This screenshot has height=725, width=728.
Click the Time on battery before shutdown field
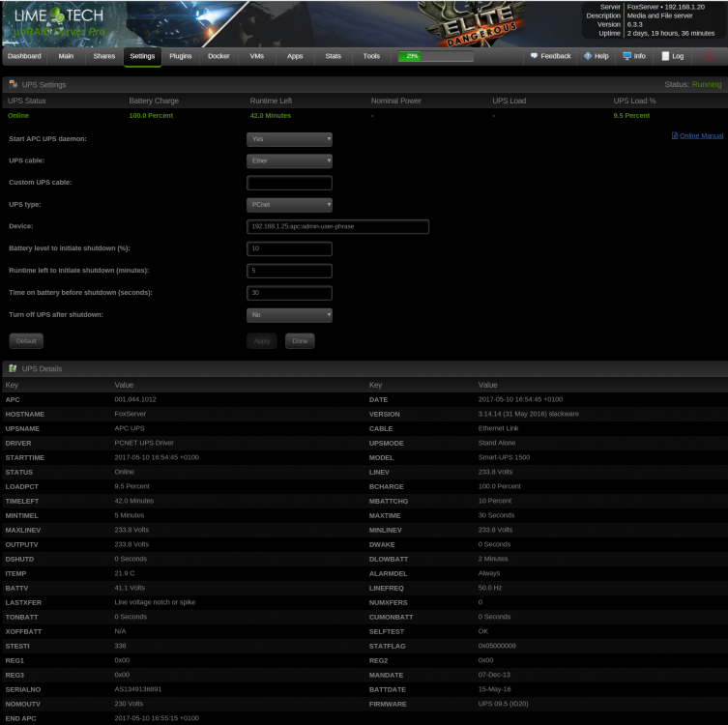click(289, 292)
